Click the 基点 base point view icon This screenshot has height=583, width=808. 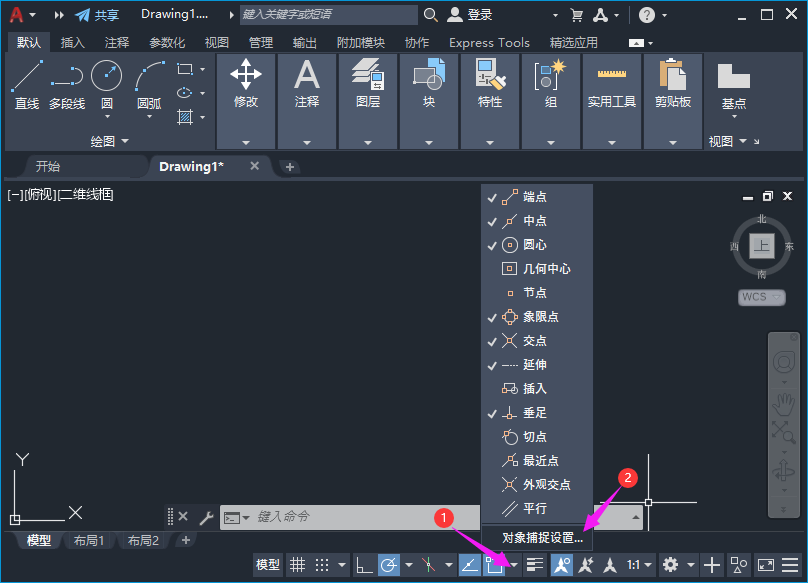pyautogui.click(x=734, y=85)
